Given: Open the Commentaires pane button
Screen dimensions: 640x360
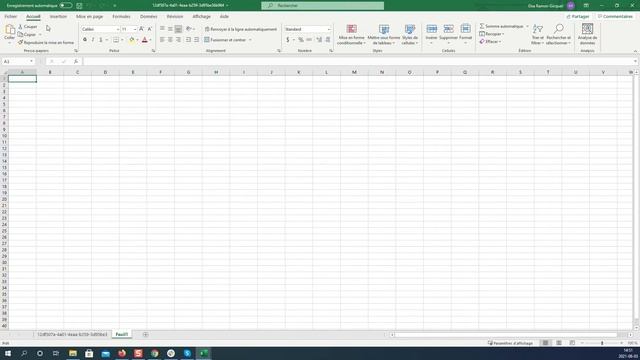Looking at the screenshot, I should coord(615,16).
